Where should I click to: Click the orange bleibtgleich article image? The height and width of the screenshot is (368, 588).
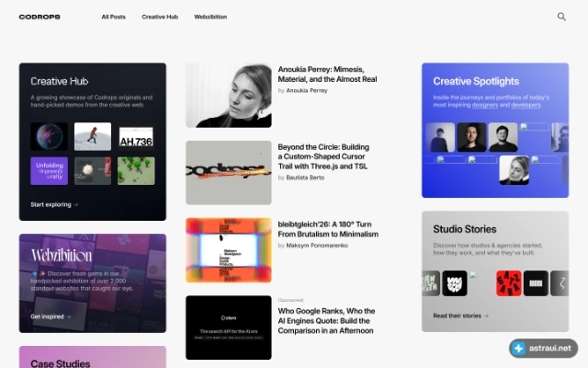pos(229,250)
